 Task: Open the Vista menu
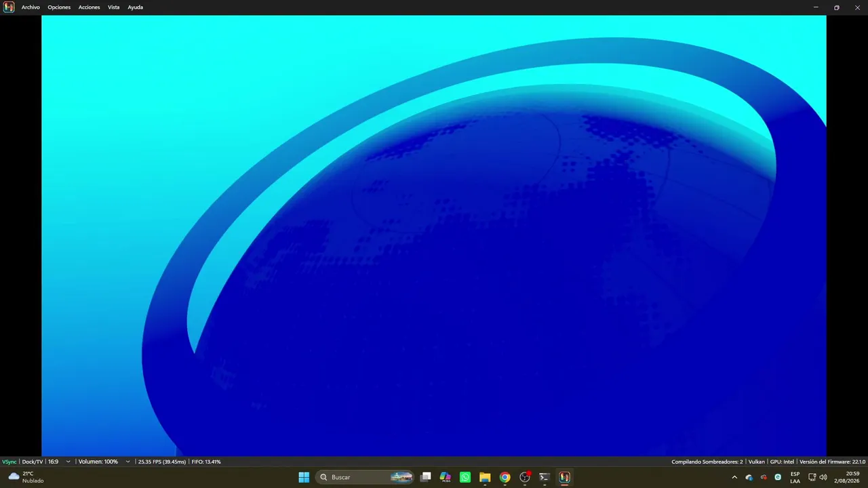click(x=113, y=7)
